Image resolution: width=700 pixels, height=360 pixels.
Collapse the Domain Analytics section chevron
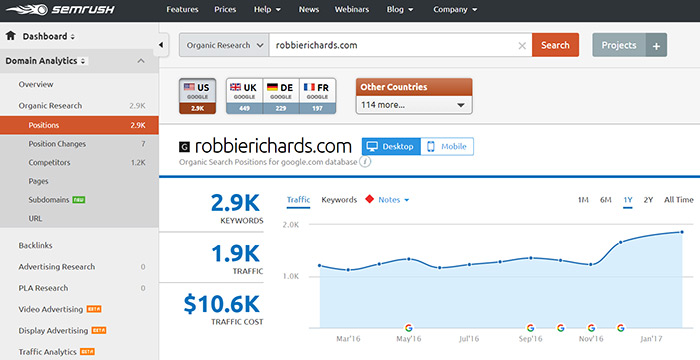[141, 61]
